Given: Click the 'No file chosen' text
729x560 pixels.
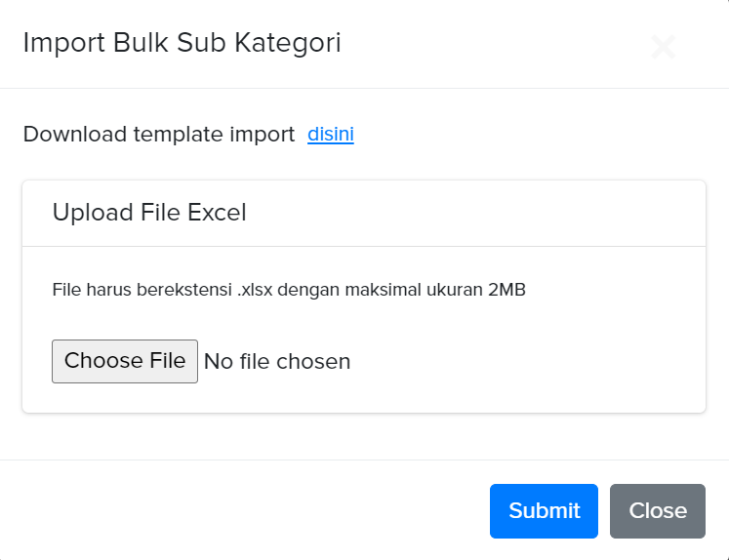Looking at the screenshot, I should pos(277,362).
